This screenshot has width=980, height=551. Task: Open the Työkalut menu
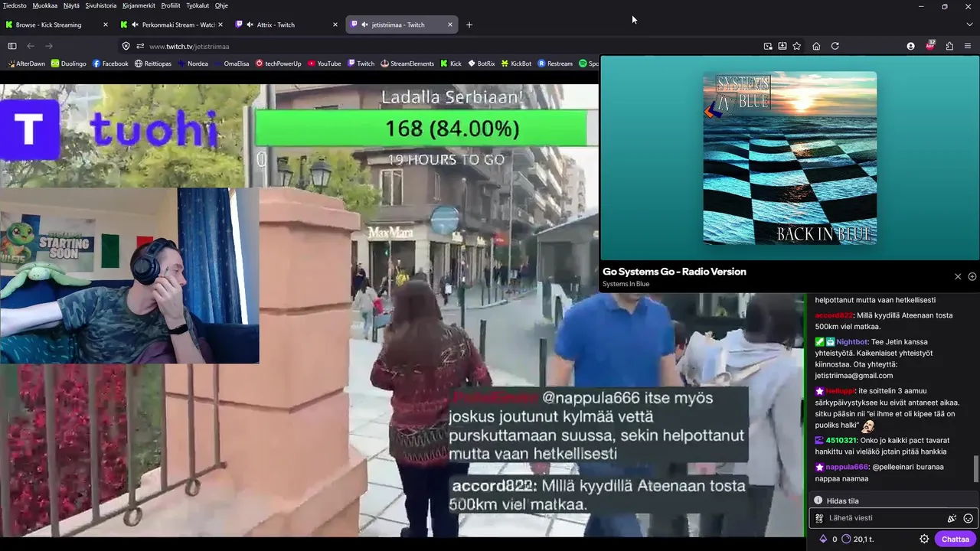(x=198, y=5)
